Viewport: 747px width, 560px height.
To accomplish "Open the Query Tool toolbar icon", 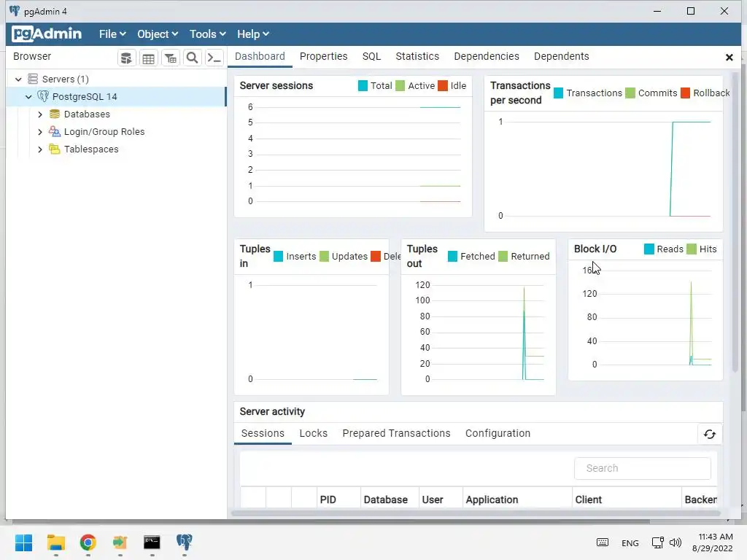I will (126, 58).
